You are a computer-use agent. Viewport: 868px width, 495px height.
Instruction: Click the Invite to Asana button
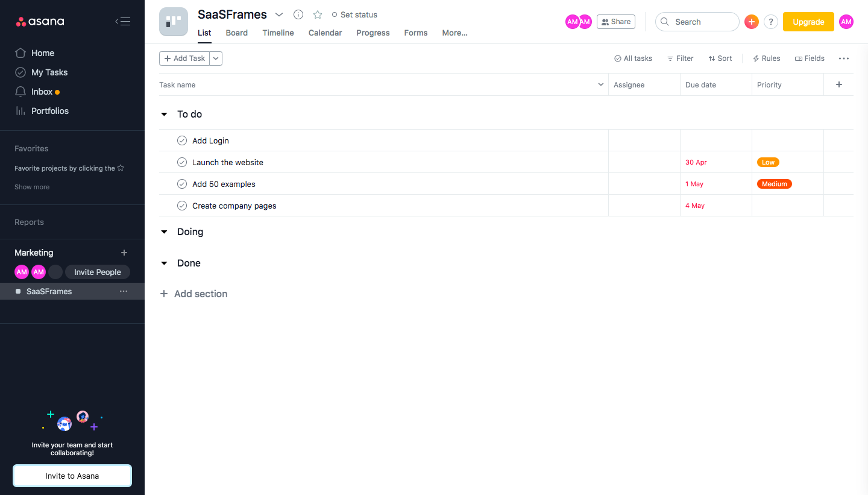point(72,476)
